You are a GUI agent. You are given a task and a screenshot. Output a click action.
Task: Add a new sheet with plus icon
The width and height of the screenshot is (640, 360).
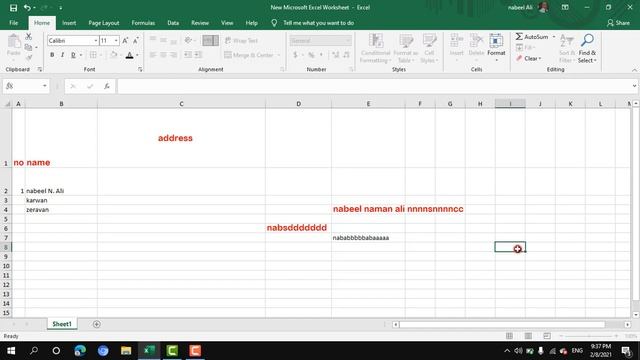click(x=97, y=324)
